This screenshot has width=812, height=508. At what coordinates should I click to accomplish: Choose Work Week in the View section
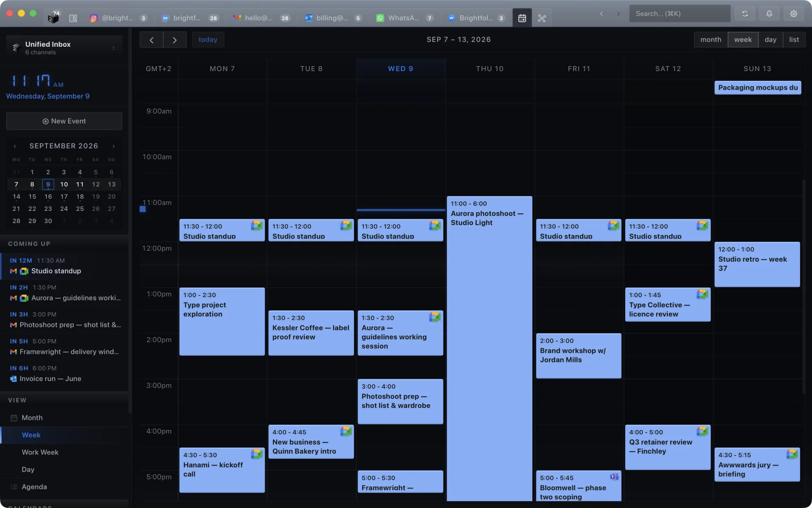pos(64,452)
